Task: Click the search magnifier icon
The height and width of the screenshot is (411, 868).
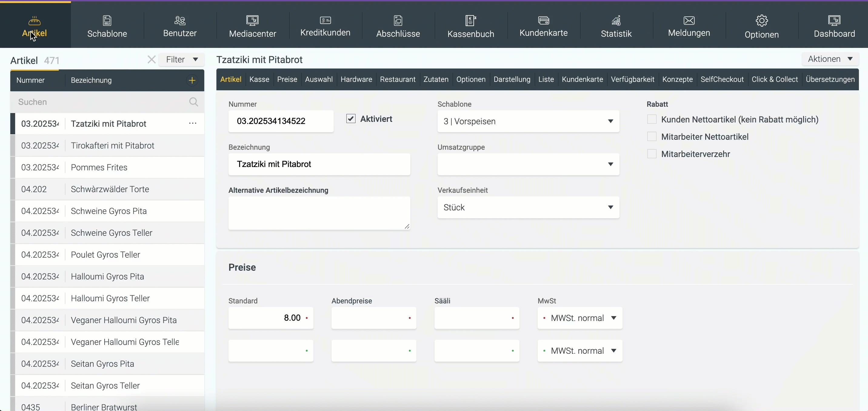Action: click(194, 102)
